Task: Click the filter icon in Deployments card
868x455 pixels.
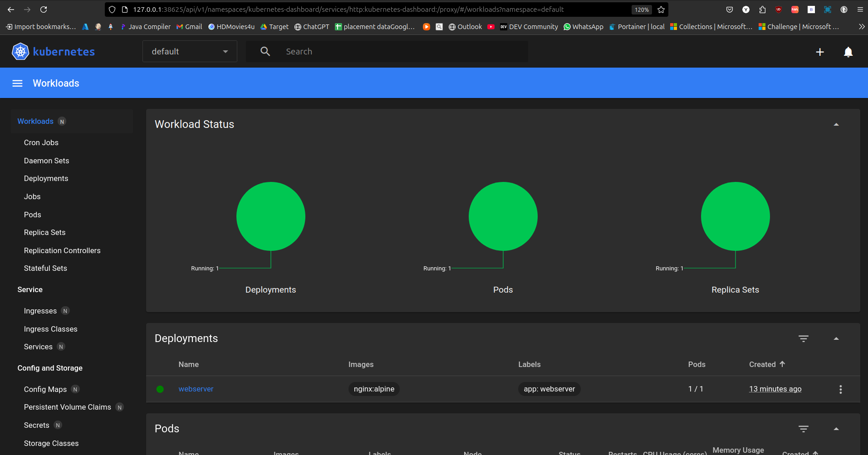Action: (x=803, y=339)
